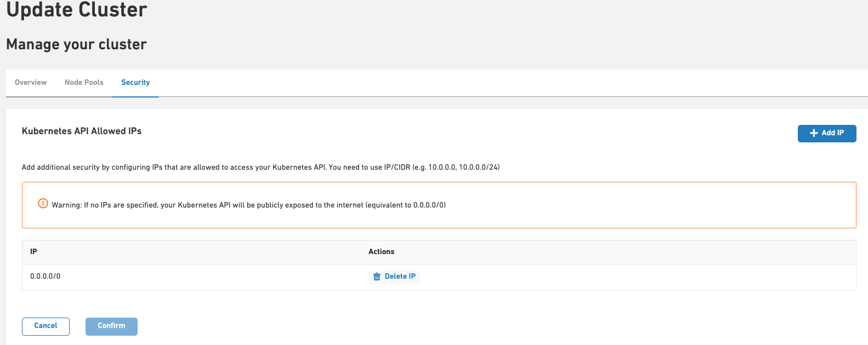Screen dimensions: 868x345
Task: Click the Manage your cluster subtitle
Action: point(76,44)
